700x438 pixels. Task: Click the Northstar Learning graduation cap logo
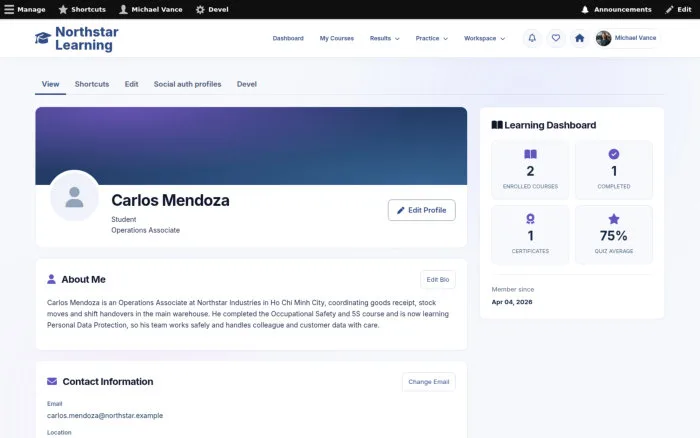[43, 38]
